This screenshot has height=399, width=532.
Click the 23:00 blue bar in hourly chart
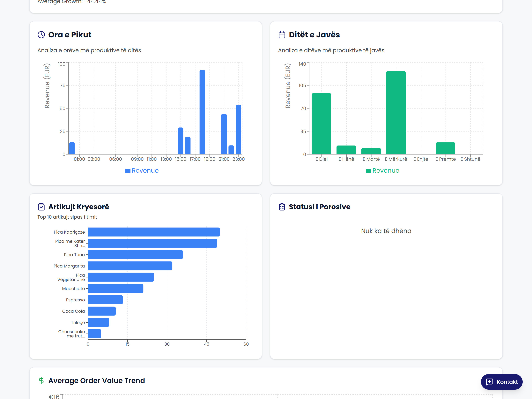[x=238, y=130]
